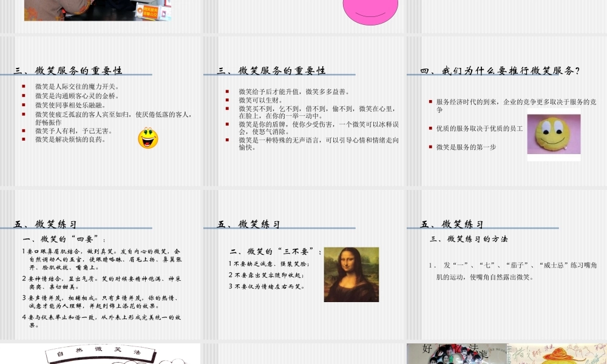Click bullet 微笑使疲乏孤寂的客人宾至如归
Viewport: 607px width, 364px height.
click(114, 118)
